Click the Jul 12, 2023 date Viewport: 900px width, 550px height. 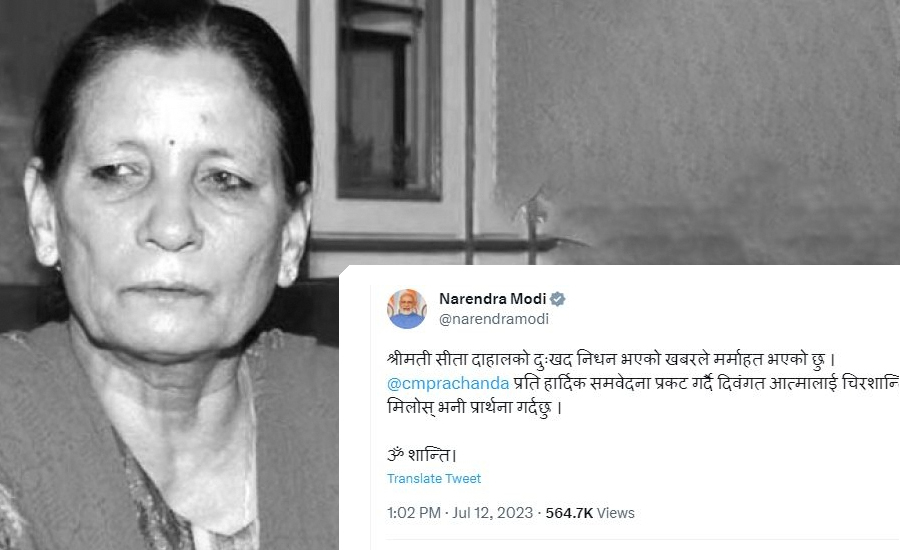pos(492,513)
